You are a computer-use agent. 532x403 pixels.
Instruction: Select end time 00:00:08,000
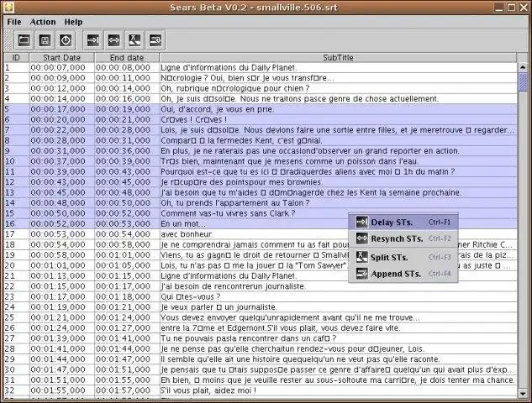tap(127, 67)
